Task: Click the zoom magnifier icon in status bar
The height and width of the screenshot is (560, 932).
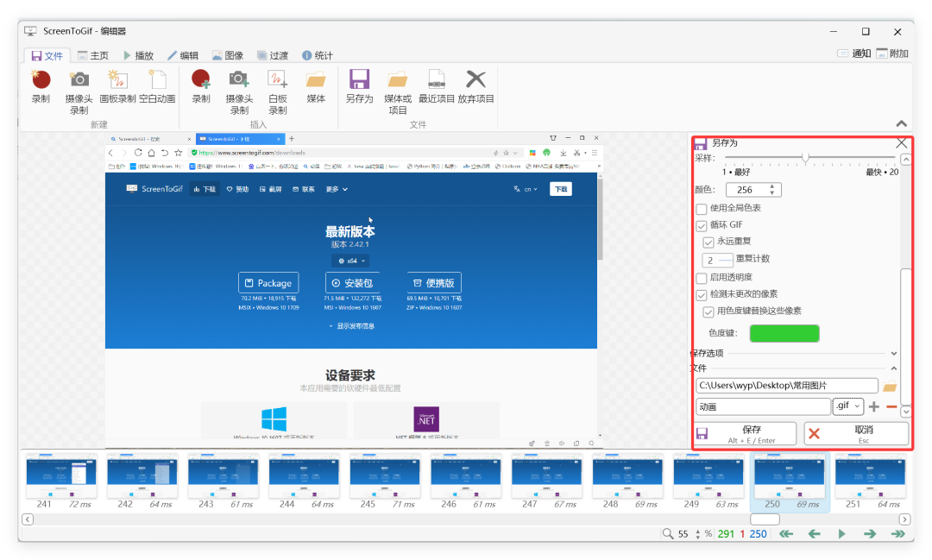Action: tap(668, 534)
